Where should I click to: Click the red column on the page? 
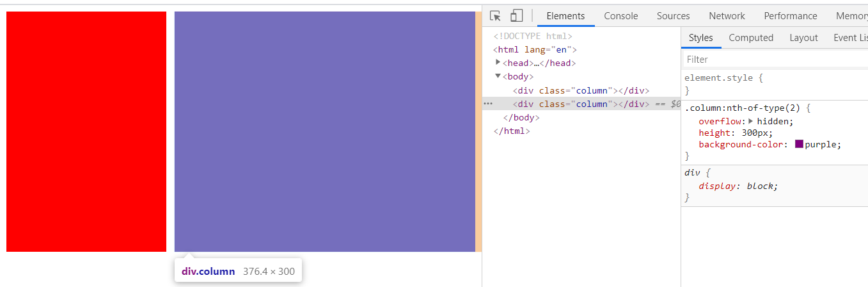tap(86, 131)
